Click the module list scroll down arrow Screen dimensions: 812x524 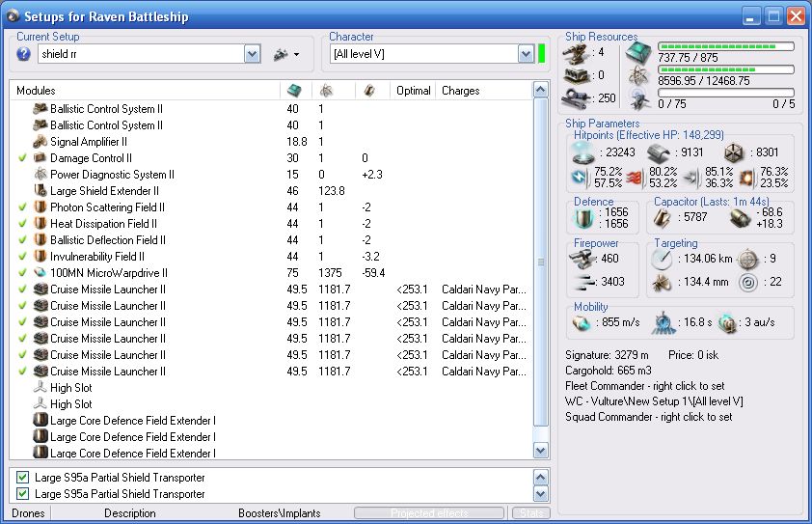click(541, 450)
